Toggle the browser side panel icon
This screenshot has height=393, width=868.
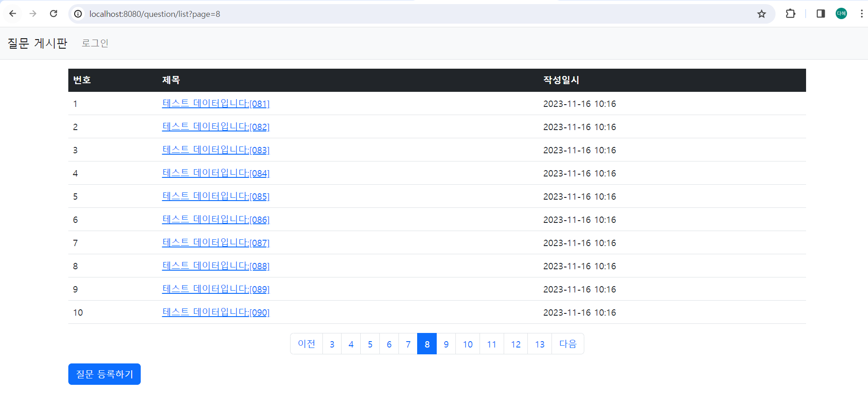coord(821,14)
